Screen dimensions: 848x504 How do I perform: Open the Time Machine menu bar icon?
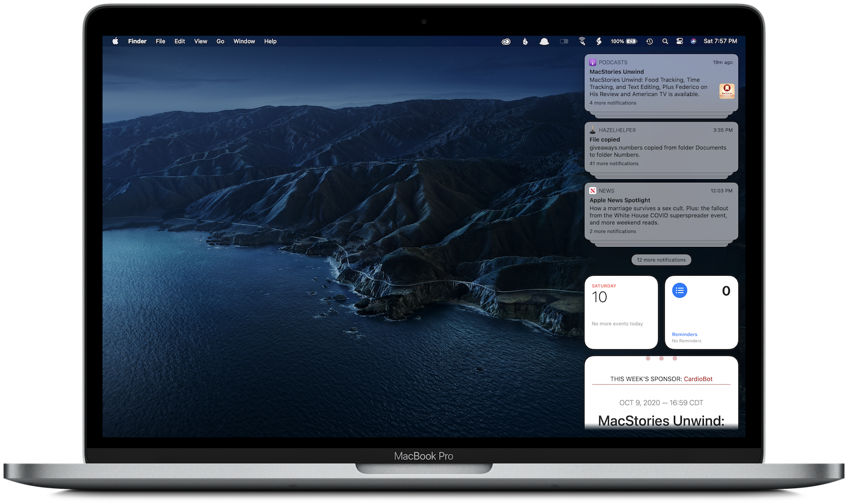[x=650, y=41]
